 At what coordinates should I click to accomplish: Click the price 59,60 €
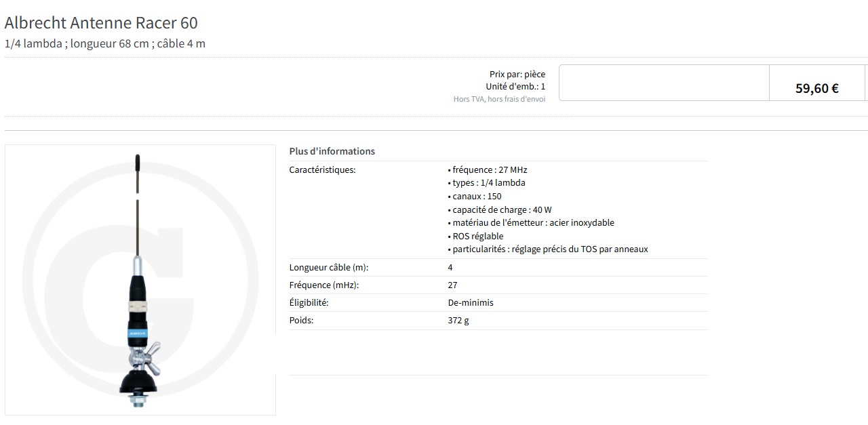[817, 88]
